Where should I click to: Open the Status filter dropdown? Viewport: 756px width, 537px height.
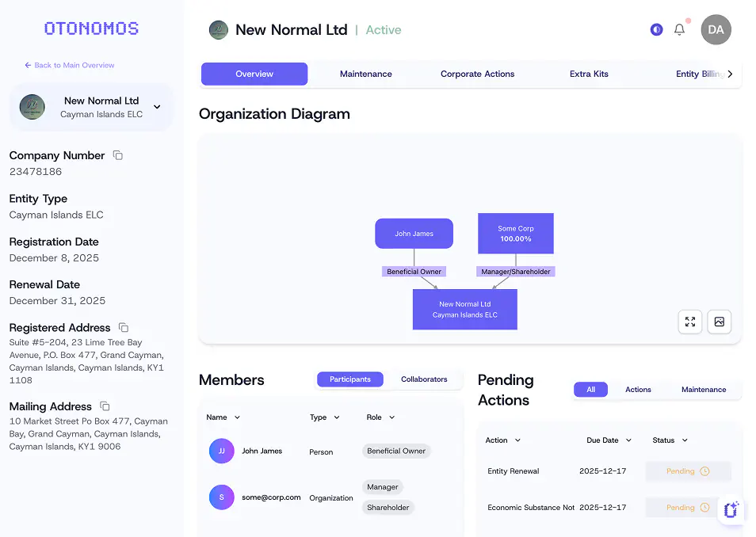670,440
